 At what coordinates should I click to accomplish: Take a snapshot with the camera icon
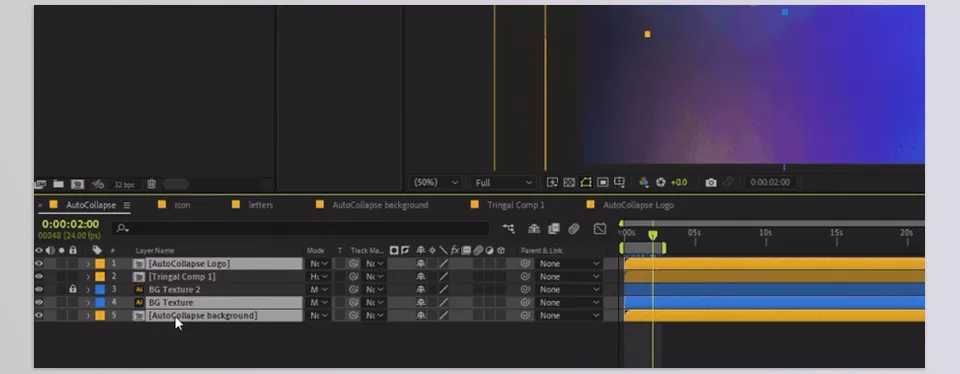(710, 182)
